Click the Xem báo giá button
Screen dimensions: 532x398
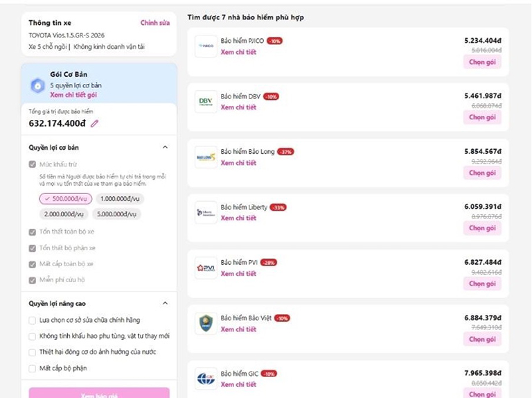99,393
